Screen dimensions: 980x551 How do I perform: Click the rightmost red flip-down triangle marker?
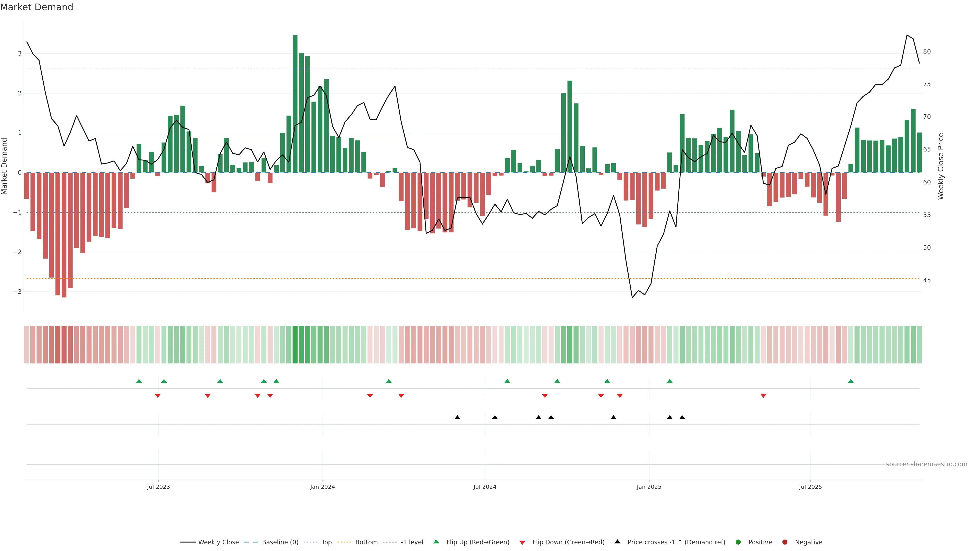[763, 396]
